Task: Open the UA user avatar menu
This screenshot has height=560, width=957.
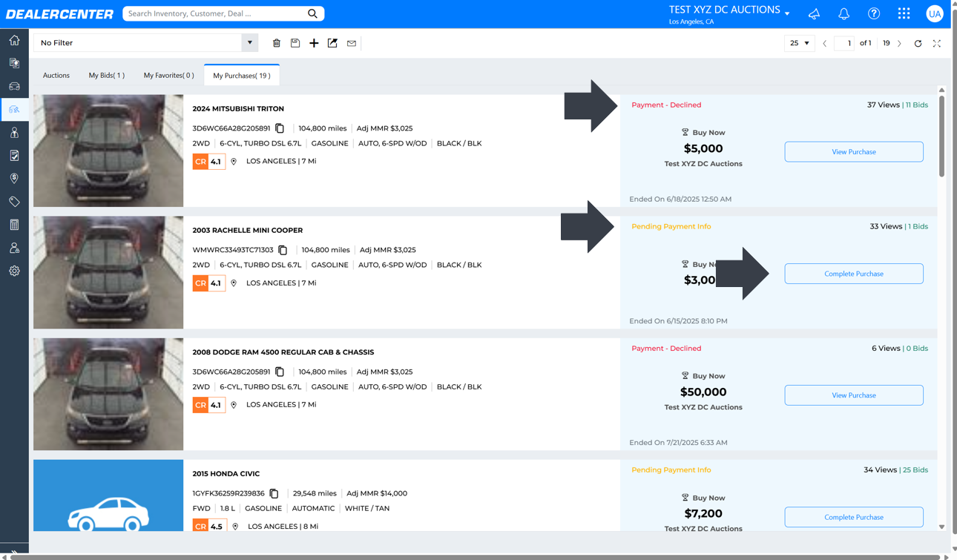Action: [934, 13]
